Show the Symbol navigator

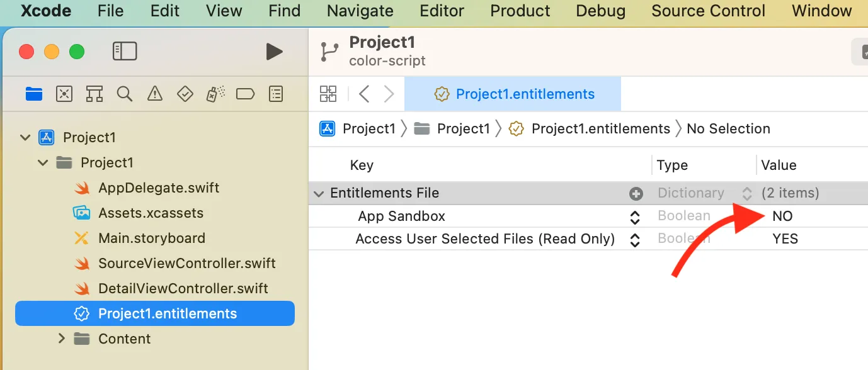coord(94,94)
